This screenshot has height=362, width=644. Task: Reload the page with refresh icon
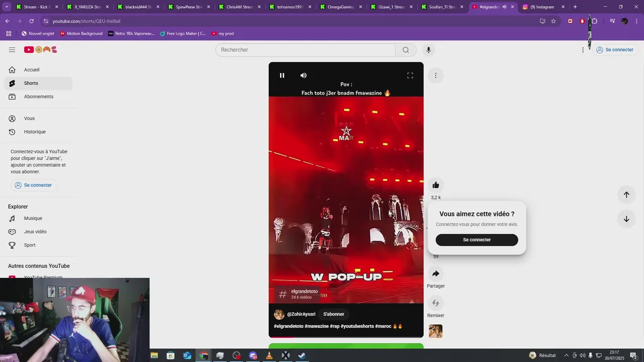pos(31,21)
